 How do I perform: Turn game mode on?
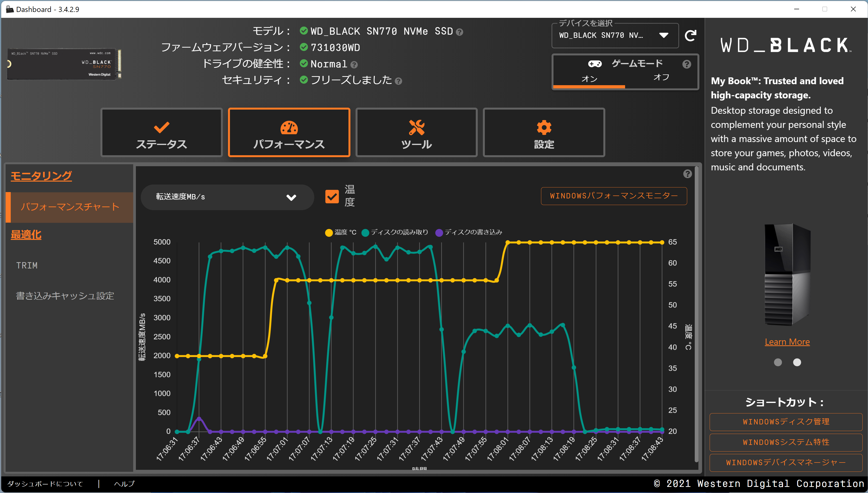[x=589, y=79]
